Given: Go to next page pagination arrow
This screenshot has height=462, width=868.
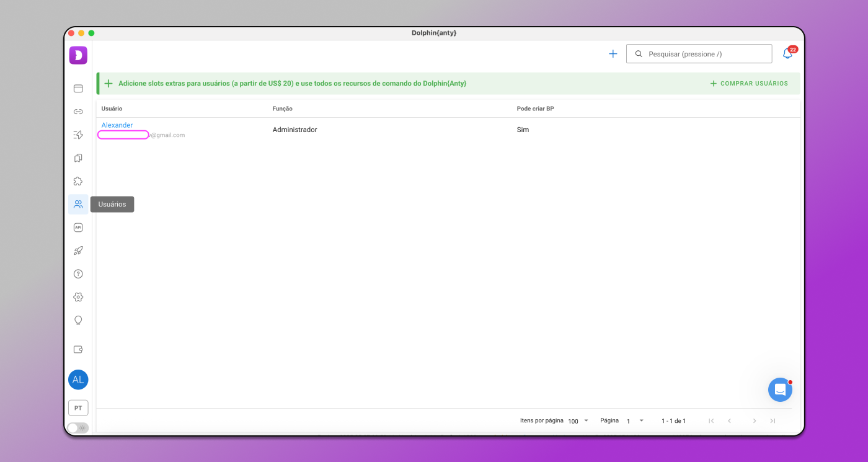Looking at the screenshot, I should [755, 421].
